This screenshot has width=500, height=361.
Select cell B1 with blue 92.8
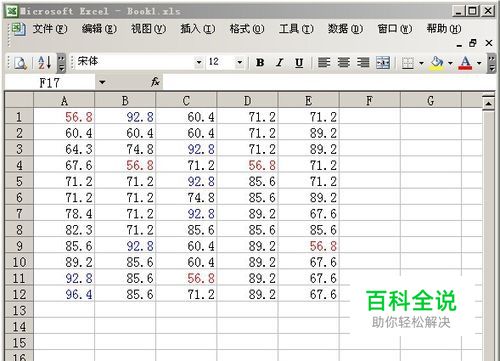(125, 117)
